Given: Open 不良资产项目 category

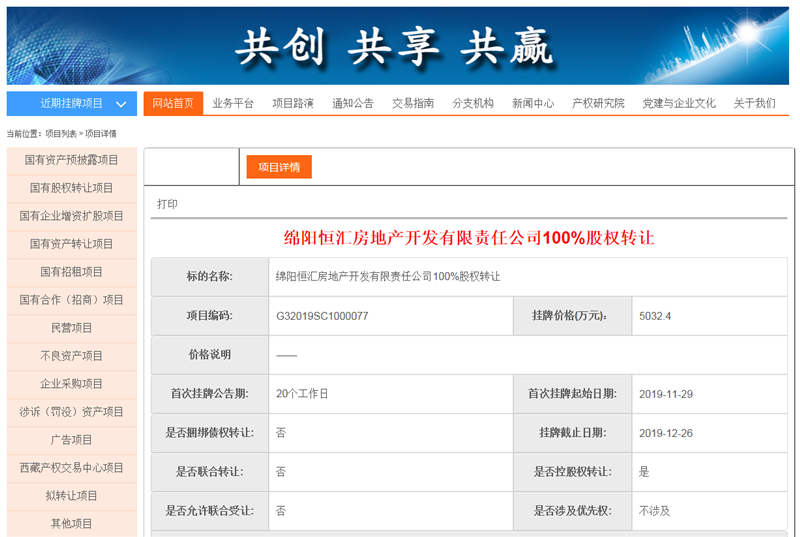Looking at the screenshot, I should [71, 356].
